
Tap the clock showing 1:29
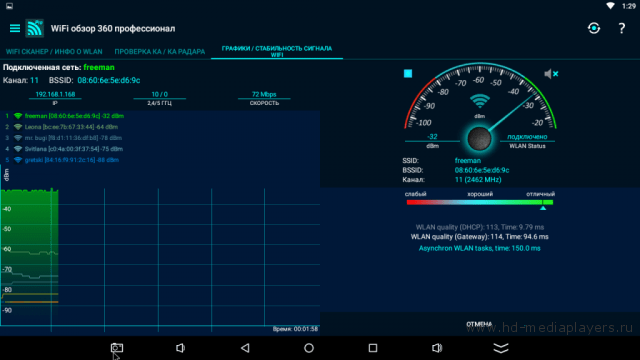(x=629, y=6)
